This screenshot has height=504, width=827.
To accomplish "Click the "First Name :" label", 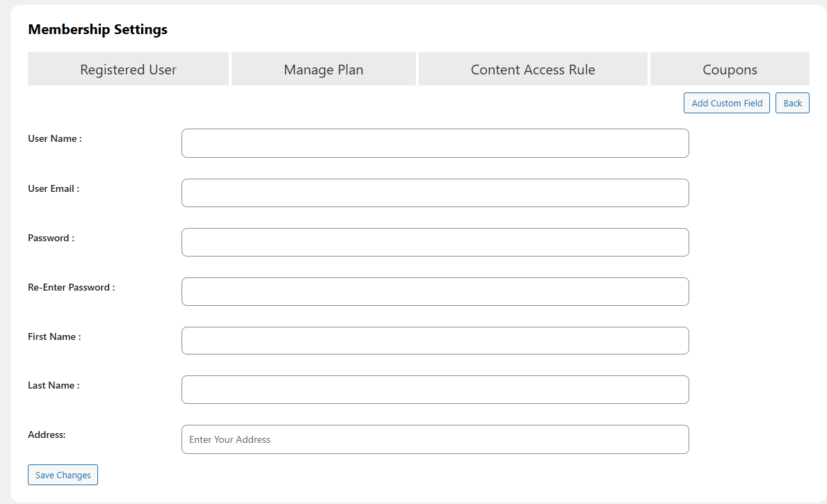I will (54, 336).
